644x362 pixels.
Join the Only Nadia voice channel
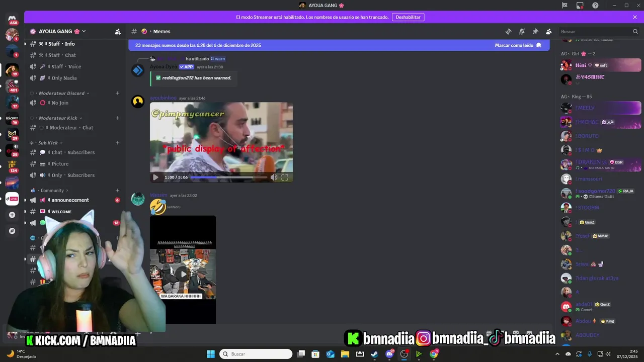point(74,78)
